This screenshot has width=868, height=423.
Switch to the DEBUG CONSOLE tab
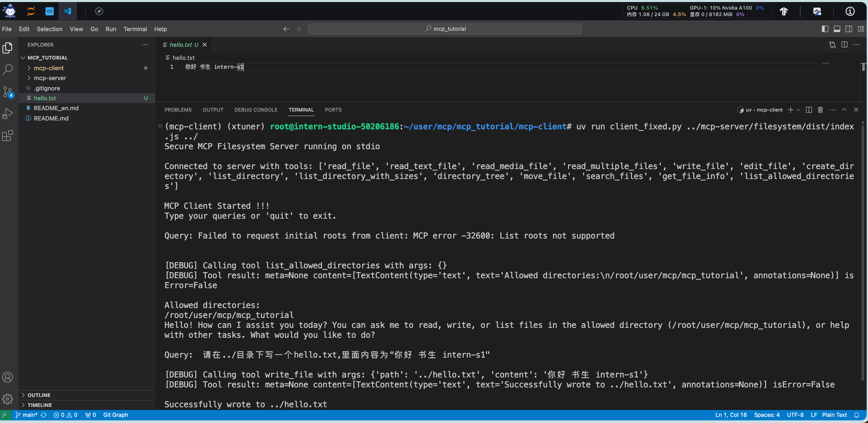(x=256, y=110)
